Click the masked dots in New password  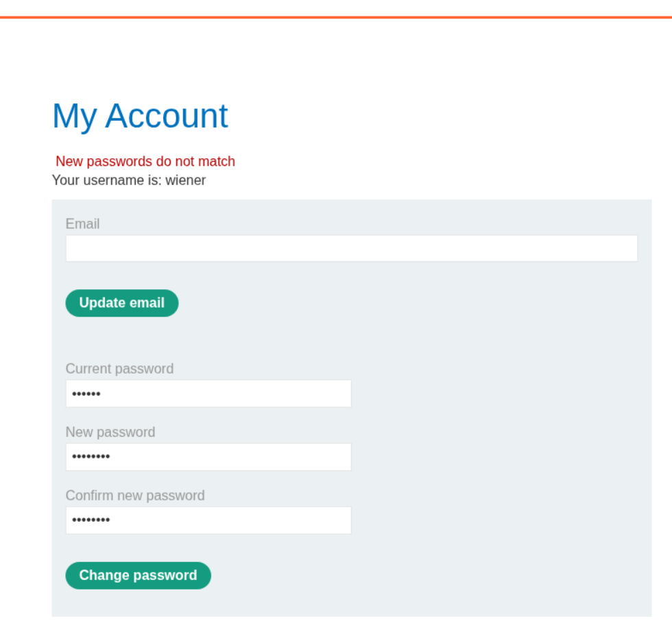pyautogui.click(x=91, y=457)
